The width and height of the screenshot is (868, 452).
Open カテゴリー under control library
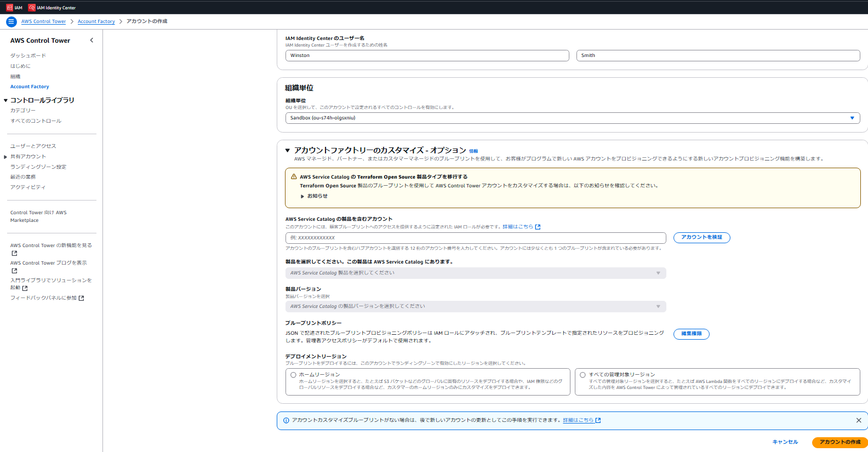point(23,110)
